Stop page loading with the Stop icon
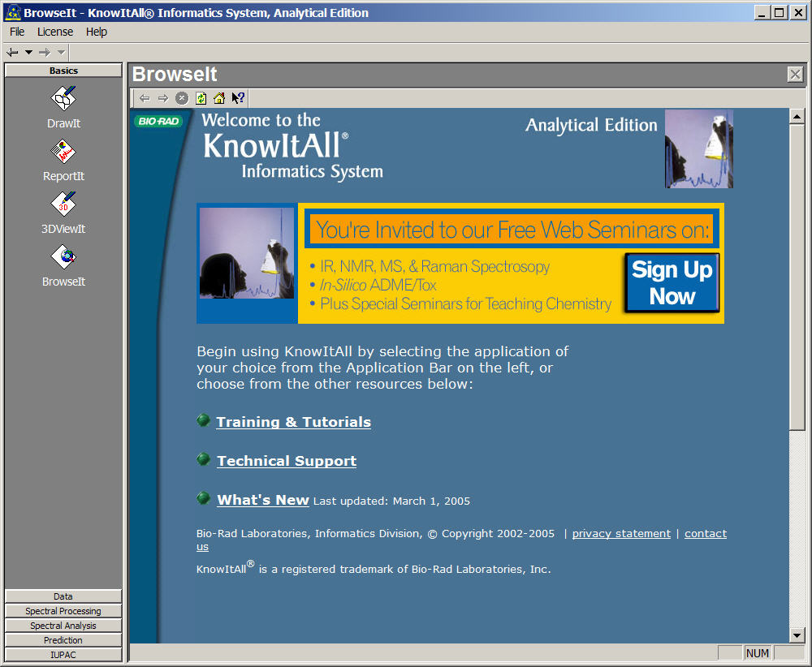The width and height of the screenshot is (812, 667). click(182, 98)
